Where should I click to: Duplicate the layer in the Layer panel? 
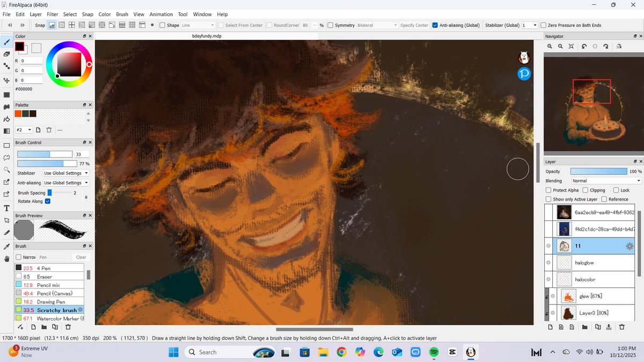pyautogui.click(x=597, y=327)
